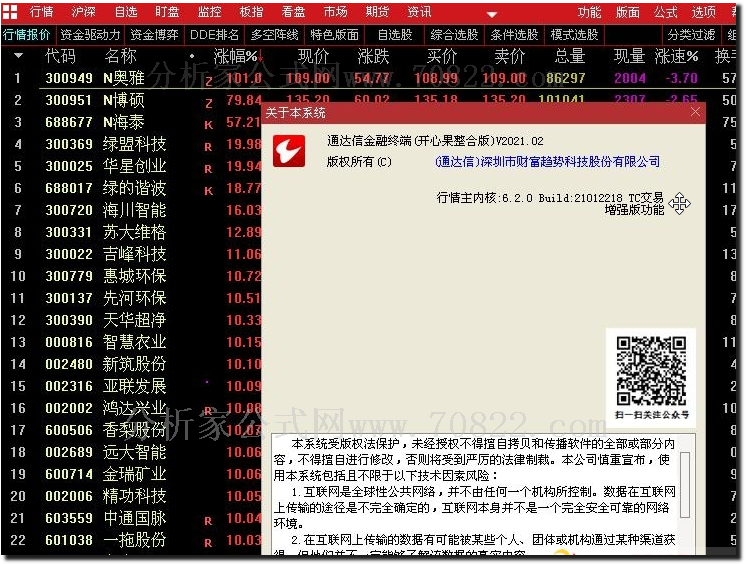Switch to 模式选股 tab
The image size is (746, 564).
point(574,35)
